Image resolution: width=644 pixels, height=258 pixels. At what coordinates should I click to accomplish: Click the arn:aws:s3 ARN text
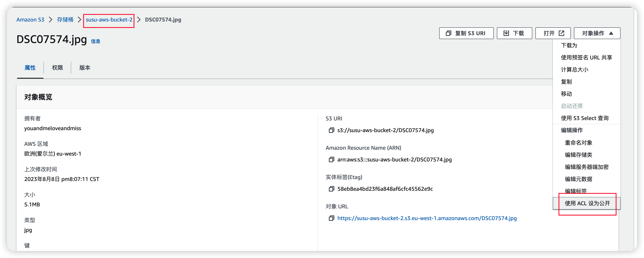click(395, 159)
